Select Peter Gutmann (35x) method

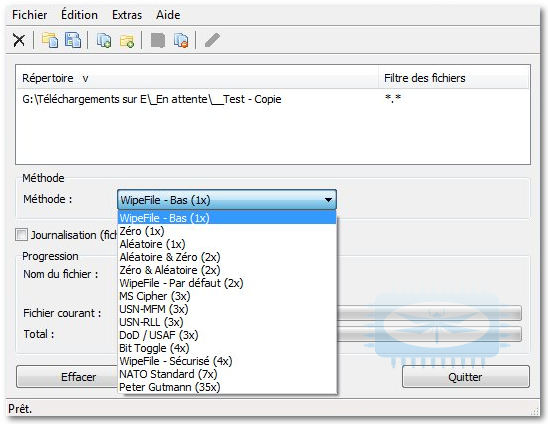click(227, 387)
